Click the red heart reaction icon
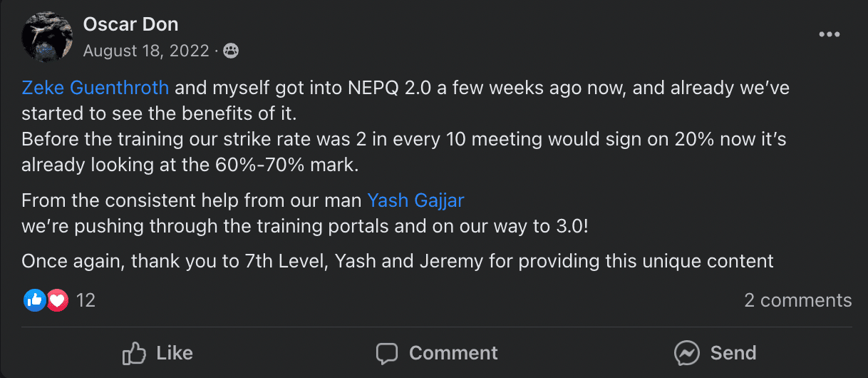Viewport: 868px width, 378px height. [x=57, y=300]
